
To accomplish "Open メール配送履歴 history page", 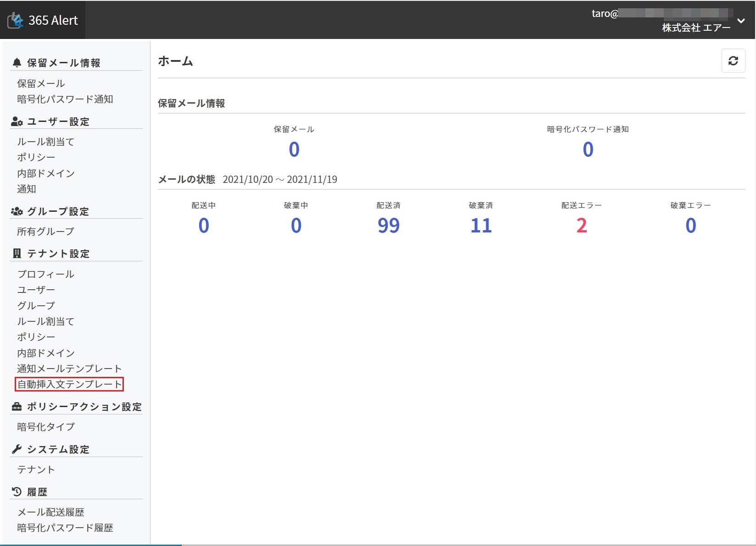I will click(50, 512).
